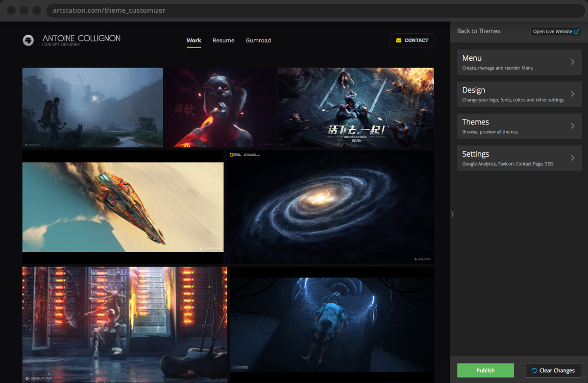The image size is (588, 383).
Task: Click the Clear Changes button
Action: (553, 370)
